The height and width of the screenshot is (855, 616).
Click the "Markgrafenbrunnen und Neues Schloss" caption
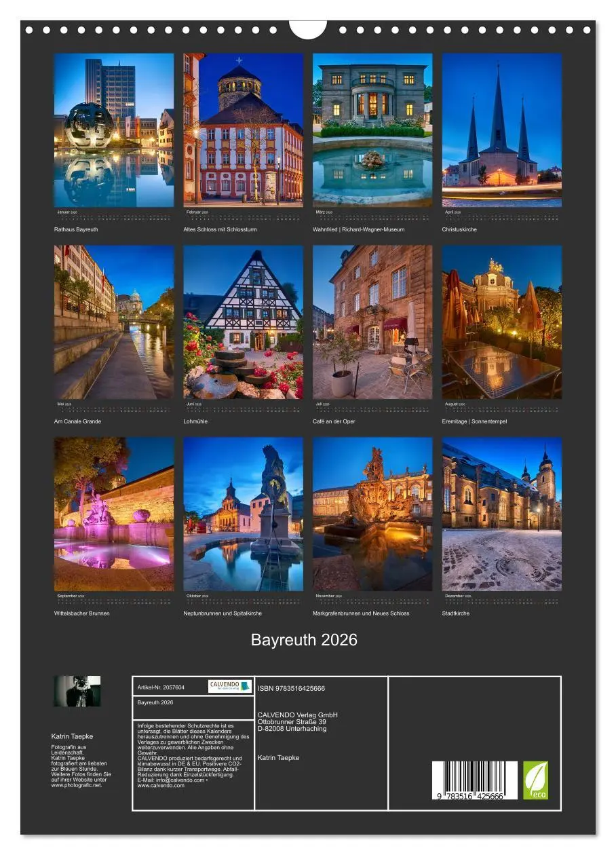(361, 613)
